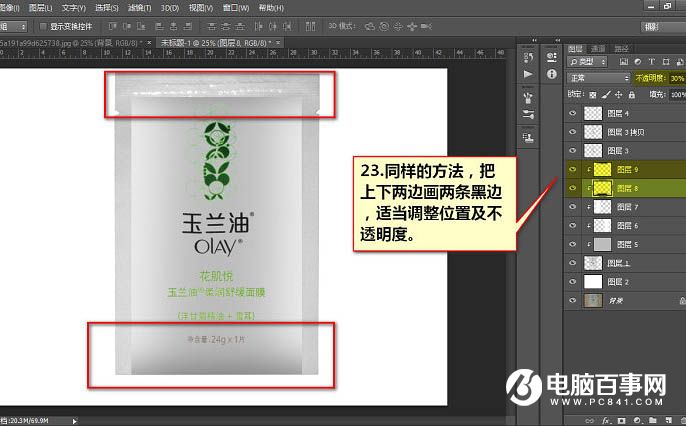Lock image pixels brush icon
Image resolution: width=686 pixels, height=426 pixels.
tap(606, 94)
